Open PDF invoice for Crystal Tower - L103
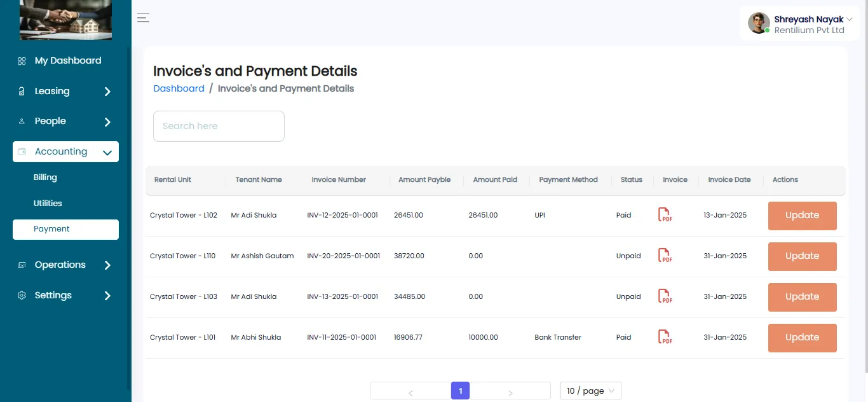Image resolution: width=868 pixels, height=402 pixels. coord(665,296)
